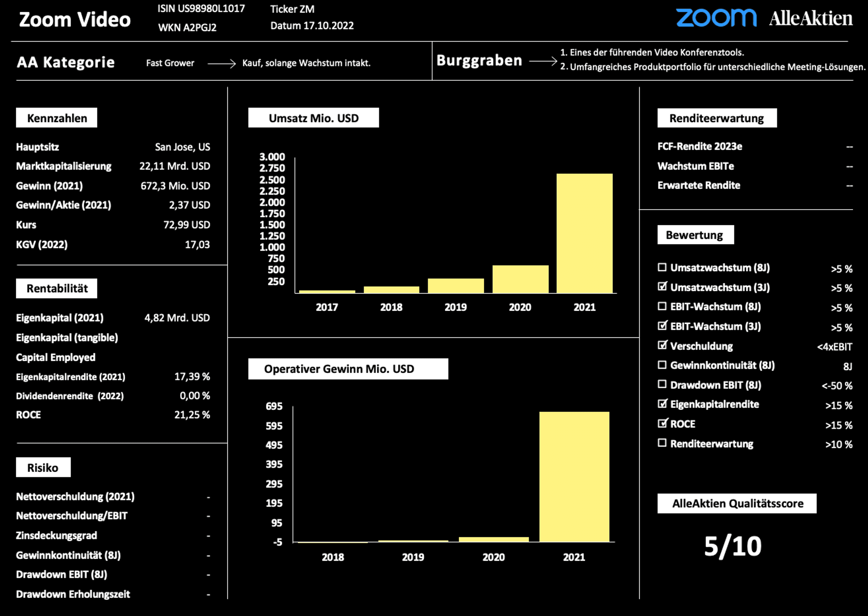Toggle the Umsatzwachstum (3J) checkbox

point(662,287)
